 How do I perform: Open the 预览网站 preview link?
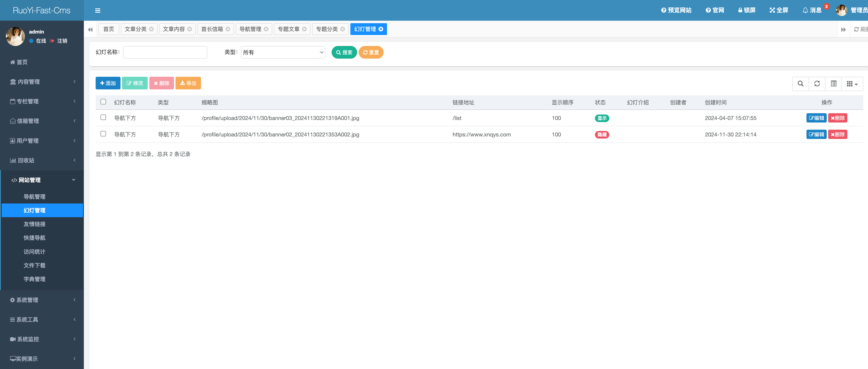point(676,11)
